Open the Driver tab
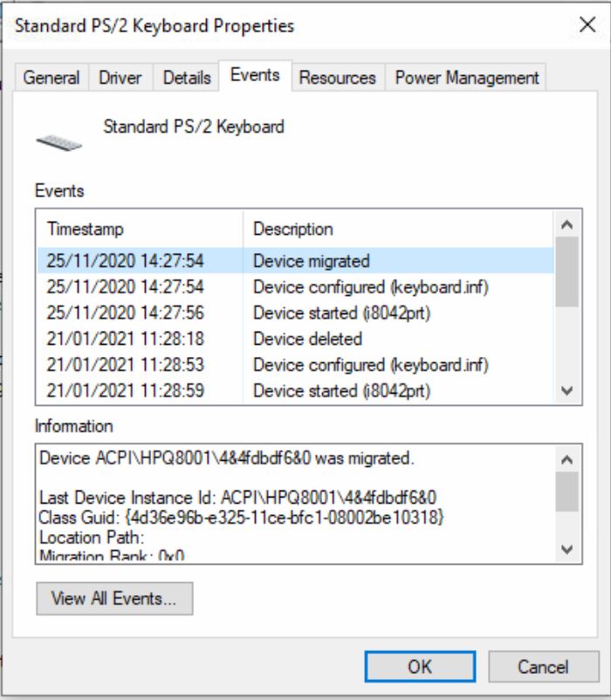This screenshot has width=611, height=700. 120,78
